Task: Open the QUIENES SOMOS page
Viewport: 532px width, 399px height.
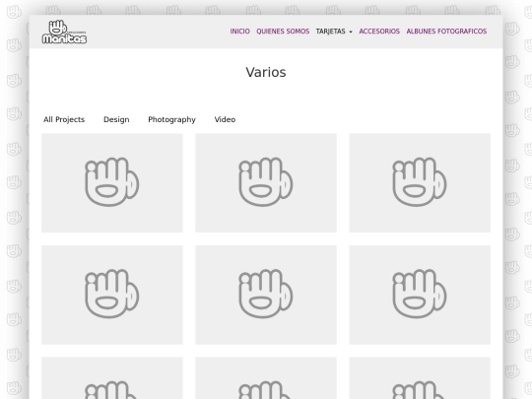Action: pyautogui.click(x=283, y=32)
